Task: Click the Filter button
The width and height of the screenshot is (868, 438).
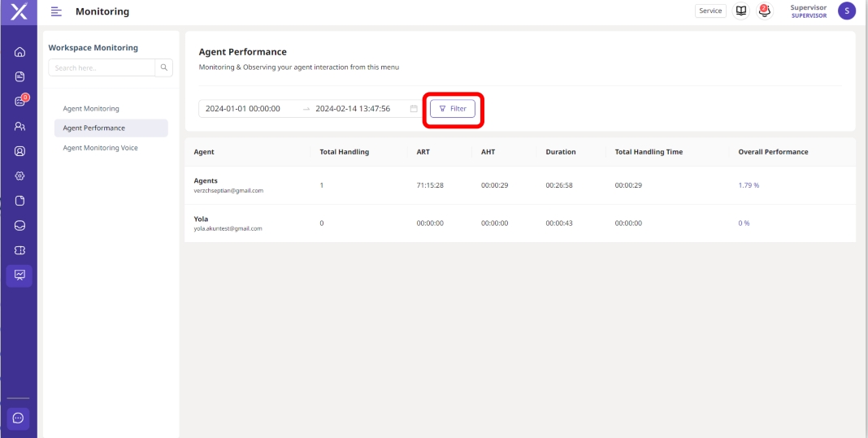Action: [453, 109]
